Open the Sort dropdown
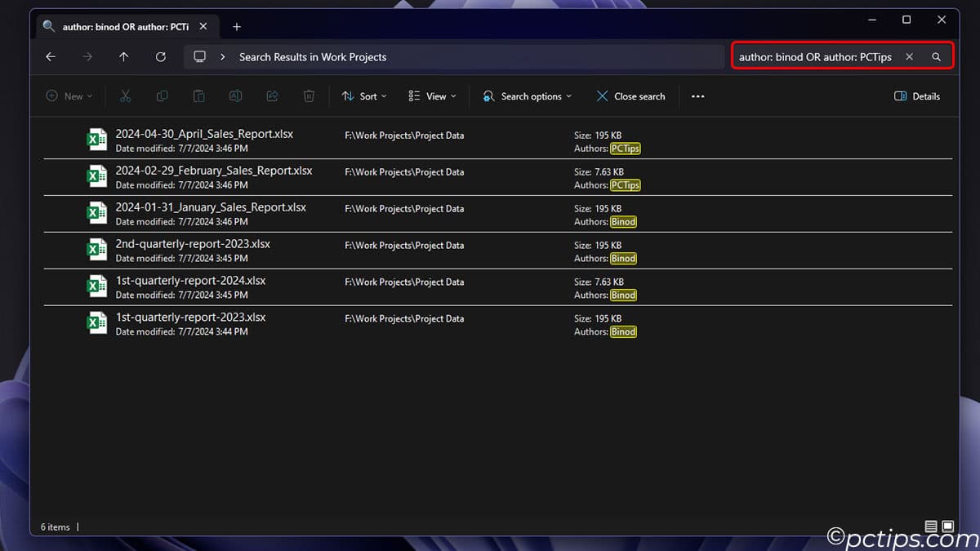Screen dimensions: 980x551 pyautogui.click(x=363, y=96)
